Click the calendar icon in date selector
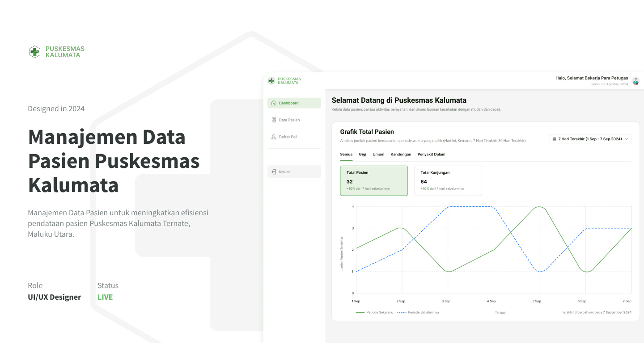The width and height of the screenshot is (644, 343). (555, 139)
